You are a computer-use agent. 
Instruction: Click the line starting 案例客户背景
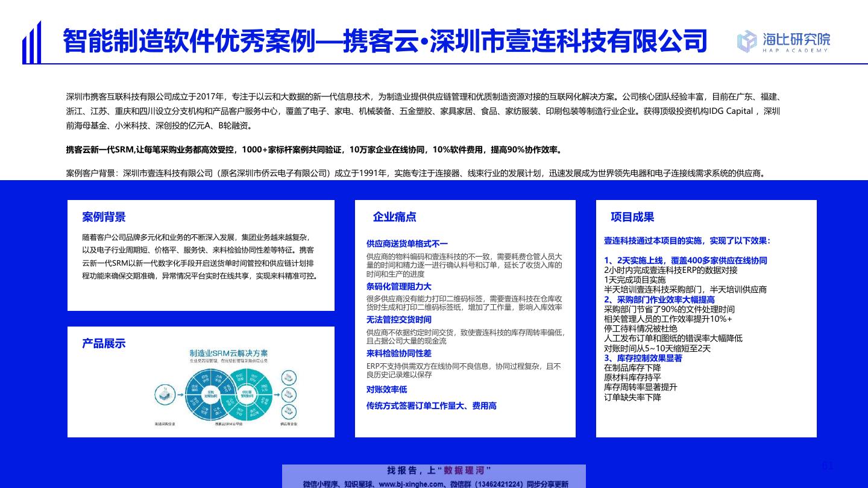tap(417, 173)
